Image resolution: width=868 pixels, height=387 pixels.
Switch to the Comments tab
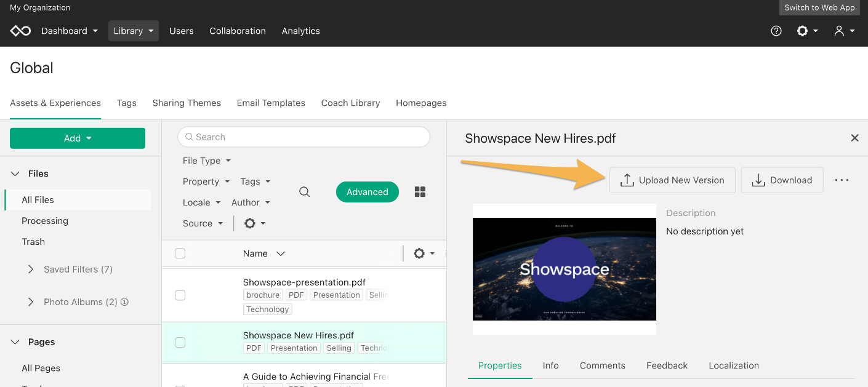click(x=603, y=365)
